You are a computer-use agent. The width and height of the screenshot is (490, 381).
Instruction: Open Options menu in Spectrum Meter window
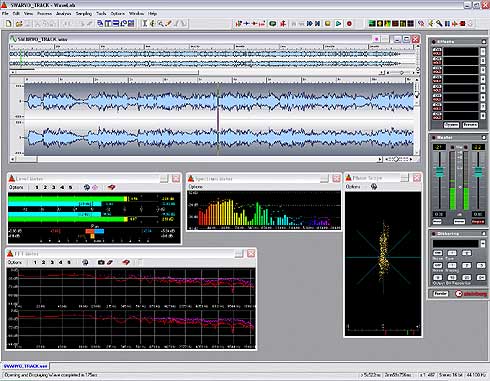point(196,187)
